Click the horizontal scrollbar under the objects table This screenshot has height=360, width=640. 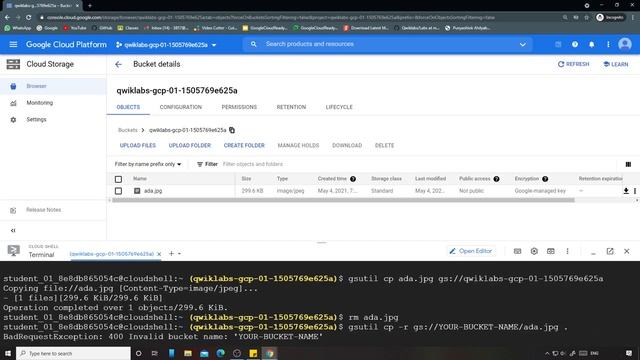343,200
